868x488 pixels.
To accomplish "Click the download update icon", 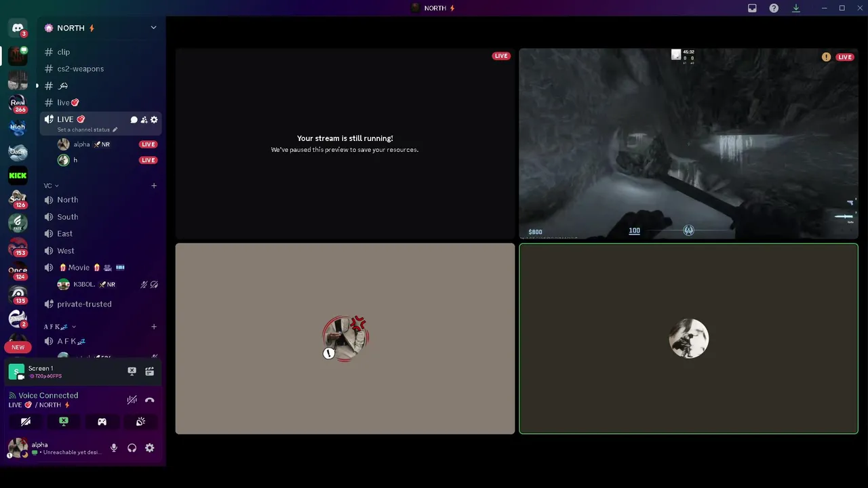I will tap(796, 8).
